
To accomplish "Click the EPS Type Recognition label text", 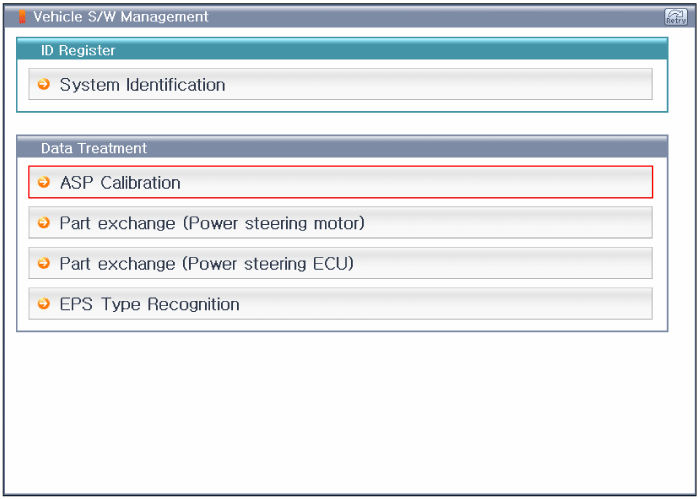I will (x=150, y=304).
